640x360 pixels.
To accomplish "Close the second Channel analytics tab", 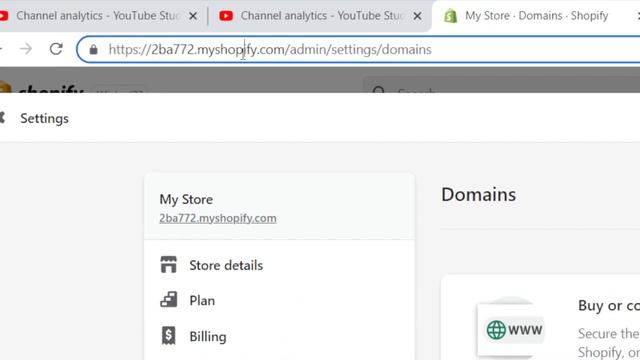I will coord(417,16).
